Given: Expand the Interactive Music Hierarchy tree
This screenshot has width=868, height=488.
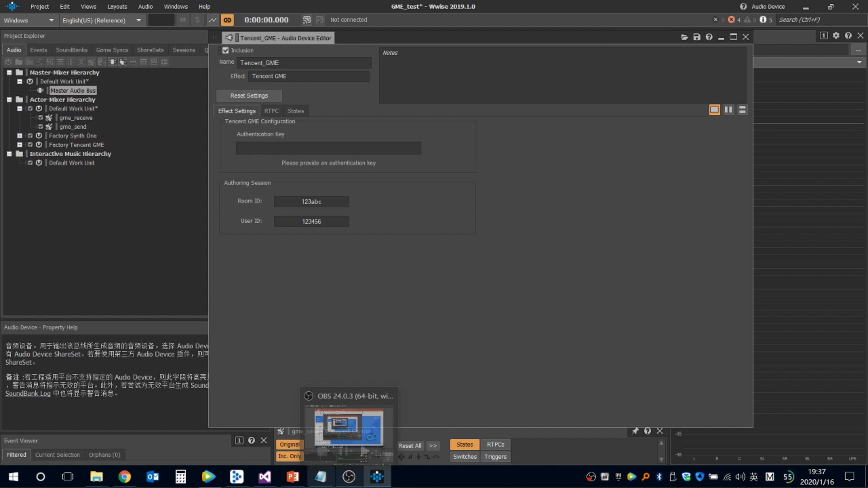Looking at the screenshot, I should pyautogui.click(x=8, y=154).
